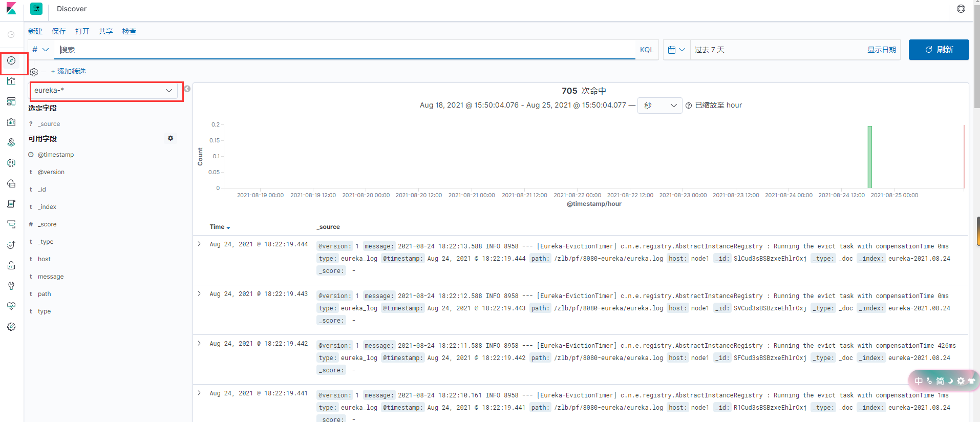This screenshot has height=422, width=980.
Task: Open the 检查 menu item
Action: pos(130,31)
